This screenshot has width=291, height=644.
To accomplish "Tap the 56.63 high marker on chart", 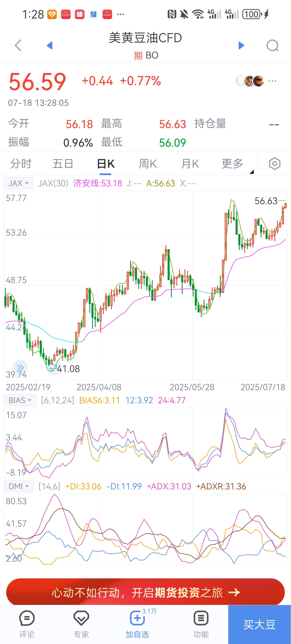I will [266, 201].
